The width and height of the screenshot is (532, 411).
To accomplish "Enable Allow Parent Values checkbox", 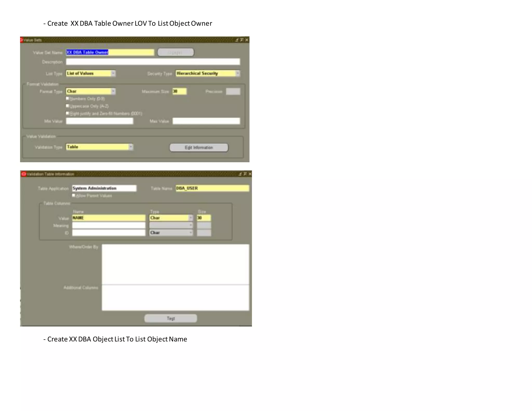I will click(74, 195).
